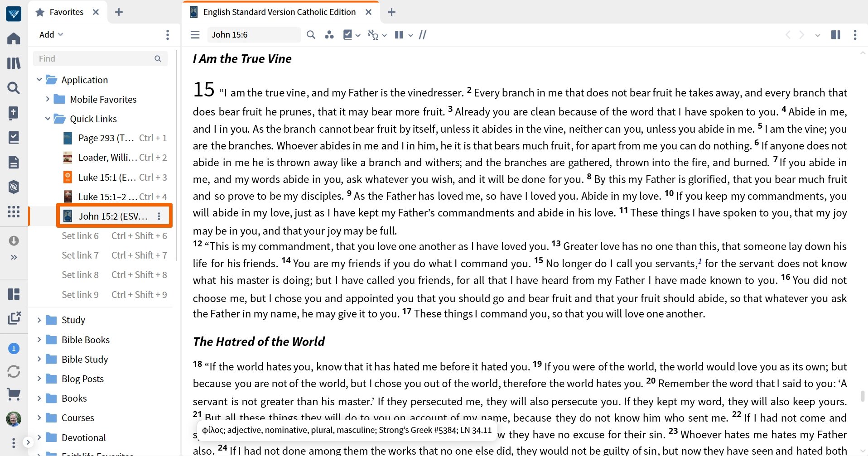Open the Add dropdown in Favorites
Viewport: 868px width, 456px height.
pos(51,35)
